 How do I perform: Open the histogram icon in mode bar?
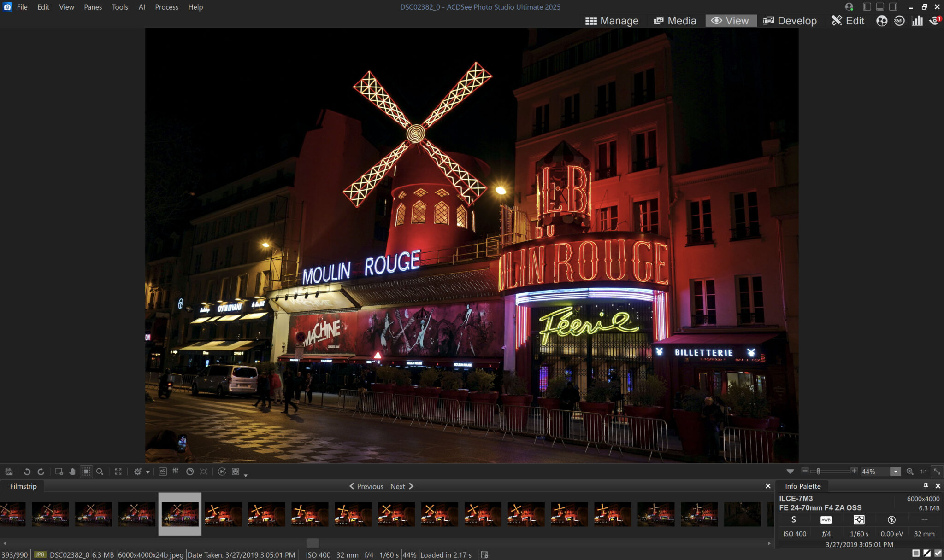click(917, 21)
